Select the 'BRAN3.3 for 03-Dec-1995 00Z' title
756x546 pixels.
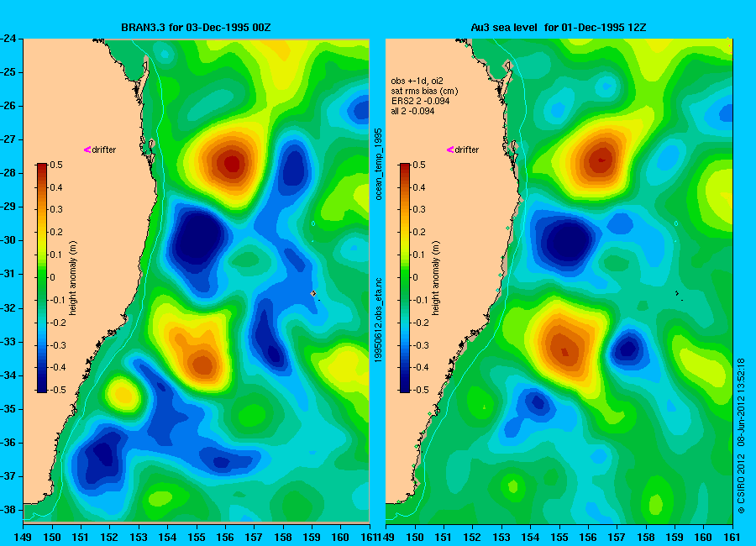click(196, 28)
